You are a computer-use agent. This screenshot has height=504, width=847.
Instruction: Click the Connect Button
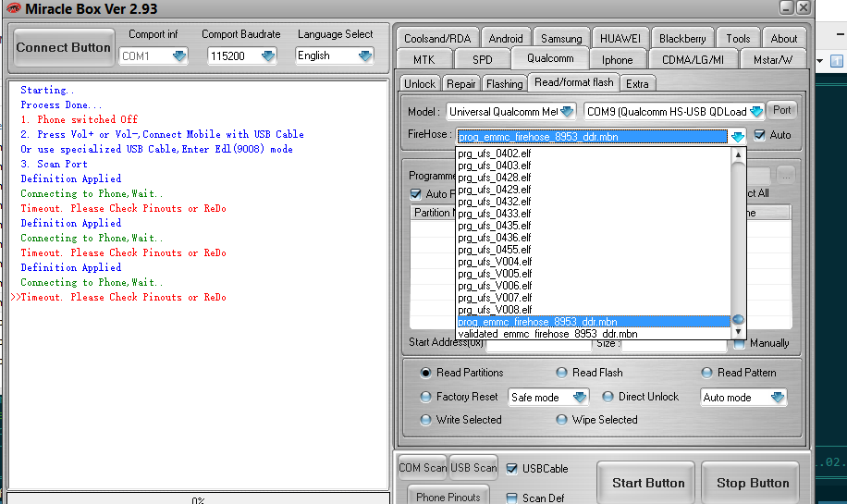point(62,47)
